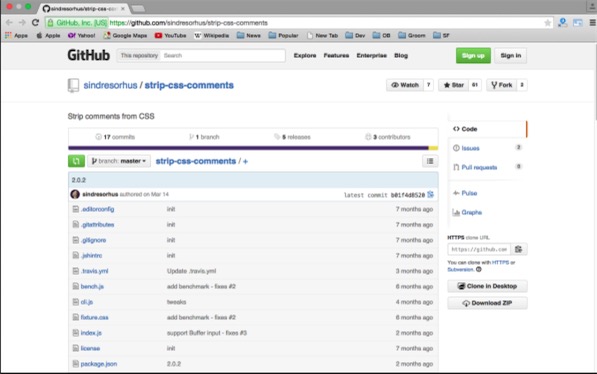Open the cli.js file
Screen dimensions: 597x374
tap(87, 302)
